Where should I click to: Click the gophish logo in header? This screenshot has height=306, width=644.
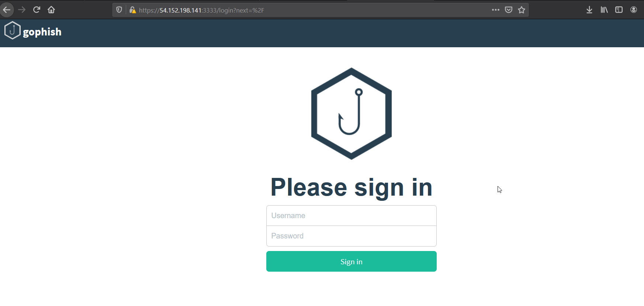tap(12, 30)
